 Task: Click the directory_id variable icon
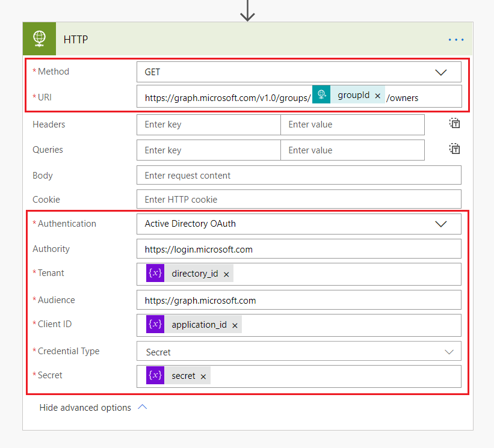tap(155, 273)
